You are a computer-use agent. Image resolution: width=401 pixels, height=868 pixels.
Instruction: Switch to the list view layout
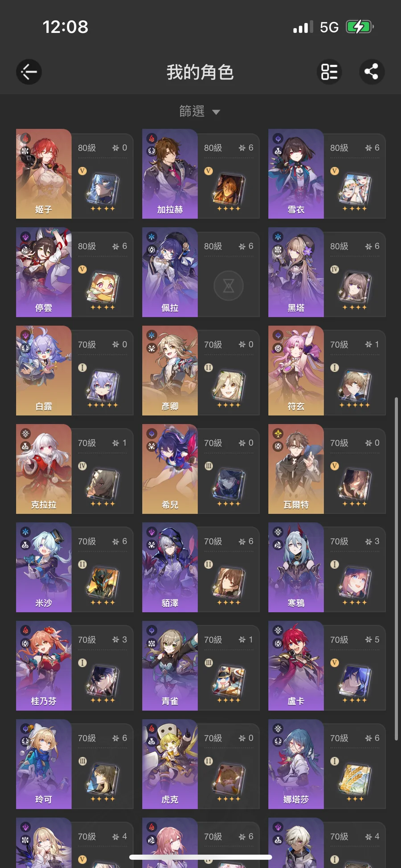coord(329,72)
